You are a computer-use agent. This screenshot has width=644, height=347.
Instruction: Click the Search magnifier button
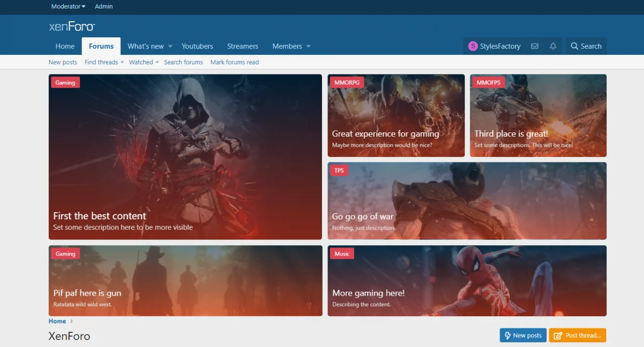pos(586,46)
